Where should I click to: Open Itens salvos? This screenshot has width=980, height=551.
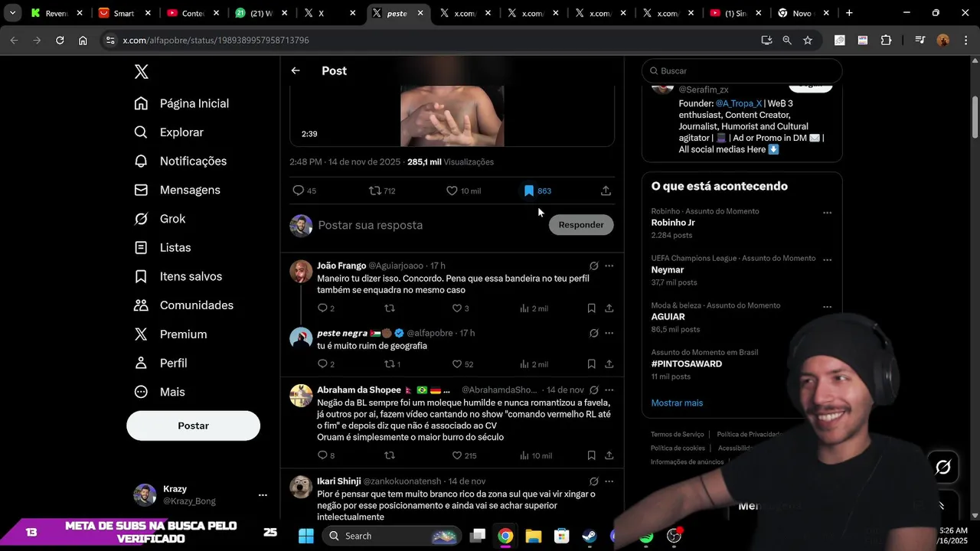click(x=178, y=276)
